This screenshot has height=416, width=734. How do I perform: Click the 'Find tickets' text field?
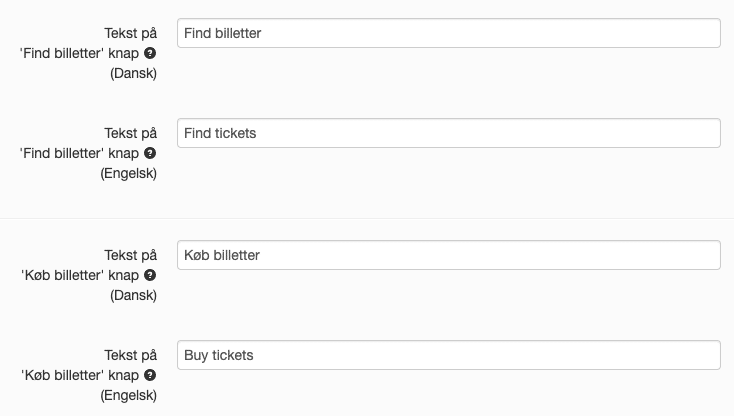448,133
